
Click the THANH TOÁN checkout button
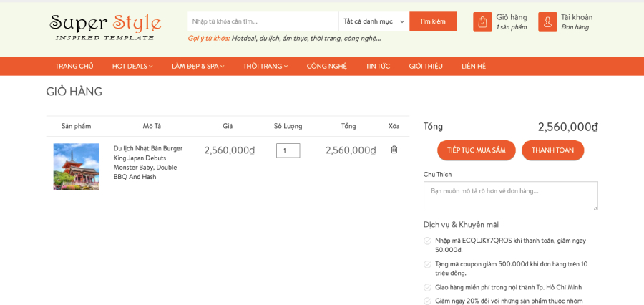pos(553,150)
